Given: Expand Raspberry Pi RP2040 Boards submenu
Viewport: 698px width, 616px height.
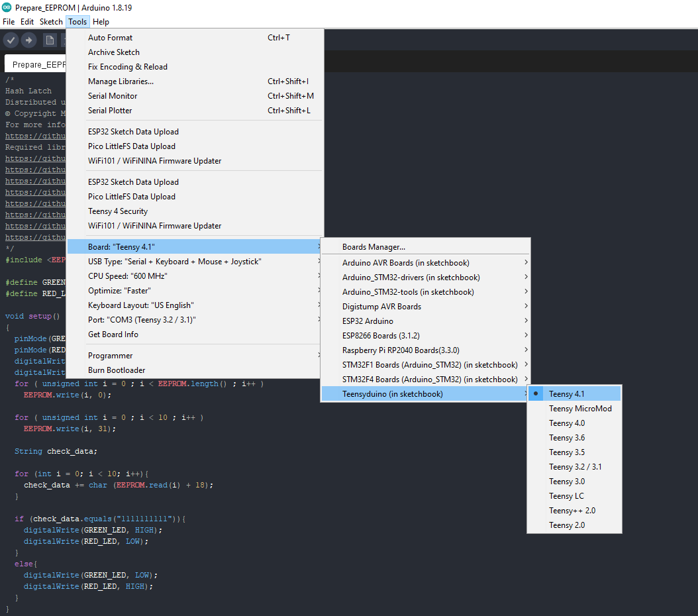Looking at the screenshot, I should tap(426, 350).
